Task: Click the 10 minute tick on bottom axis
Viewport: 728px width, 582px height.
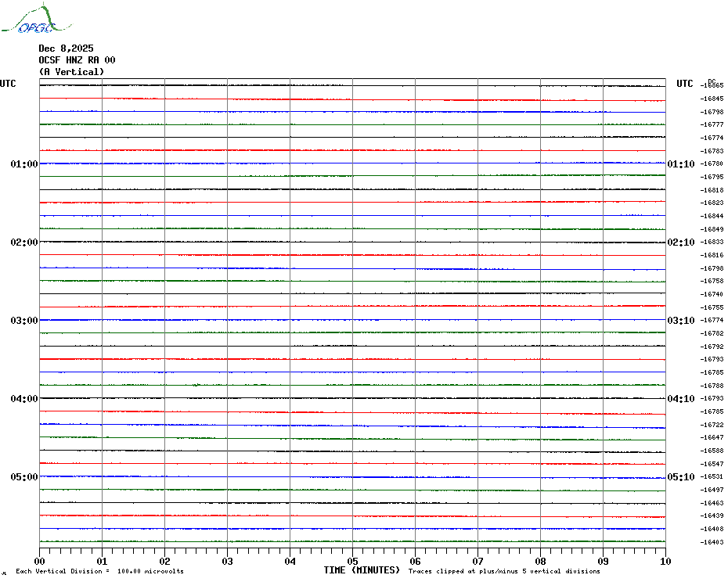Action: pos(665,561)
